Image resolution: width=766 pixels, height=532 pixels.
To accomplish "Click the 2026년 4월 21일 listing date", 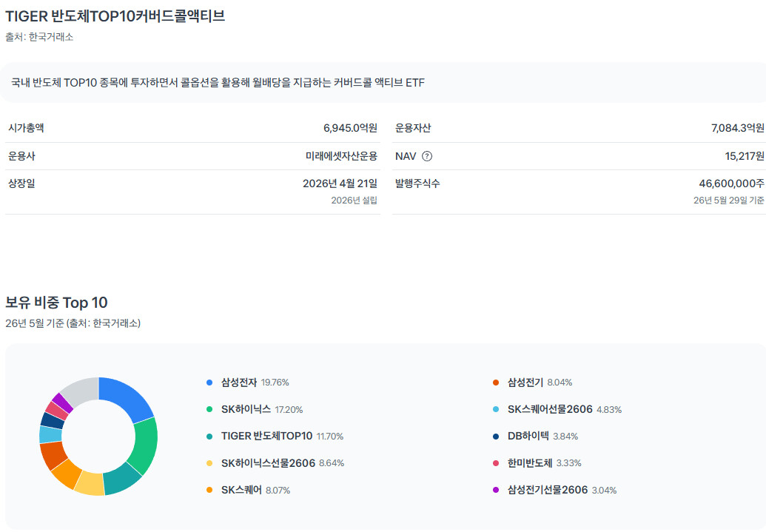I will (340, 183).
